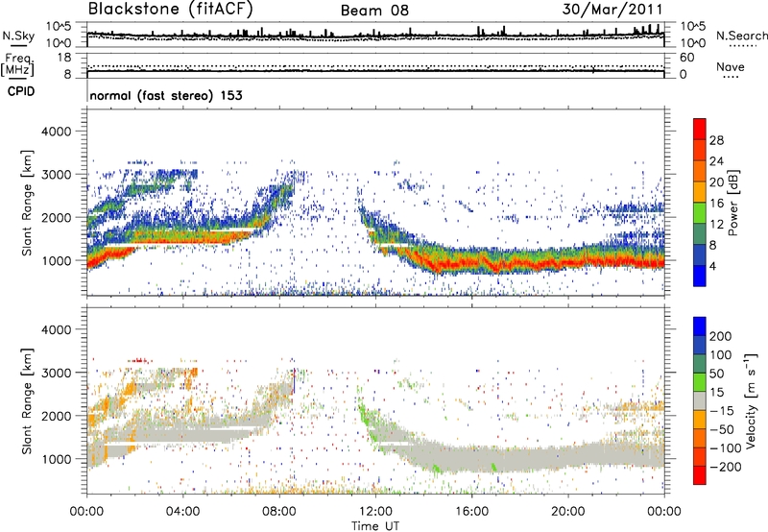This screenshot has width=768, height=532.
Task: Click the date '30/Mar/2011'
Action: 612,10
